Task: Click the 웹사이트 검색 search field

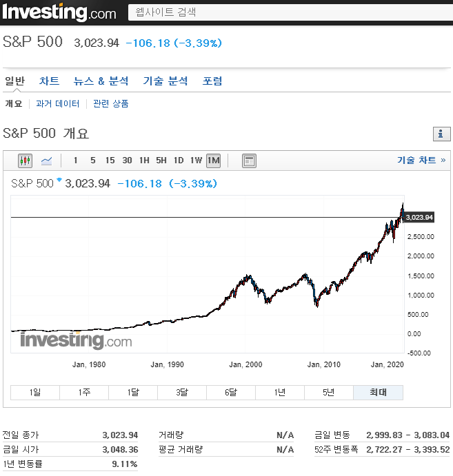Action: 290,12
